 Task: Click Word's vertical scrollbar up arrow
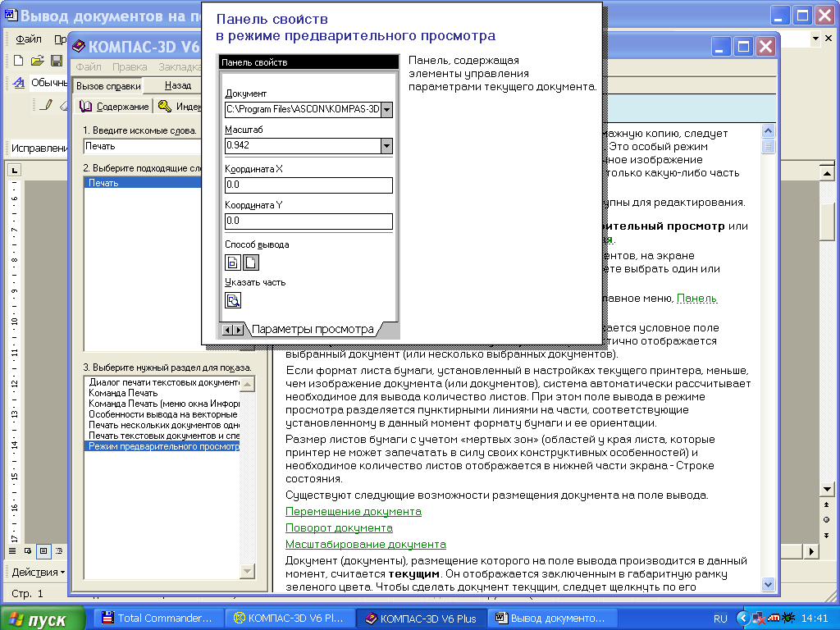click(x=827, y=173)
